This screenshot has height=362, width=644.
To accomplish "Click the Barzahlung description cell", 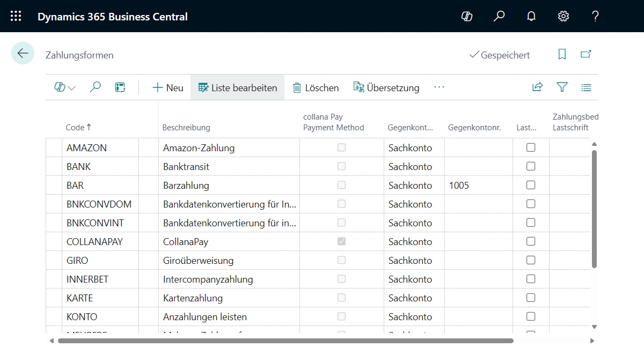I will [x=229, y=185].
